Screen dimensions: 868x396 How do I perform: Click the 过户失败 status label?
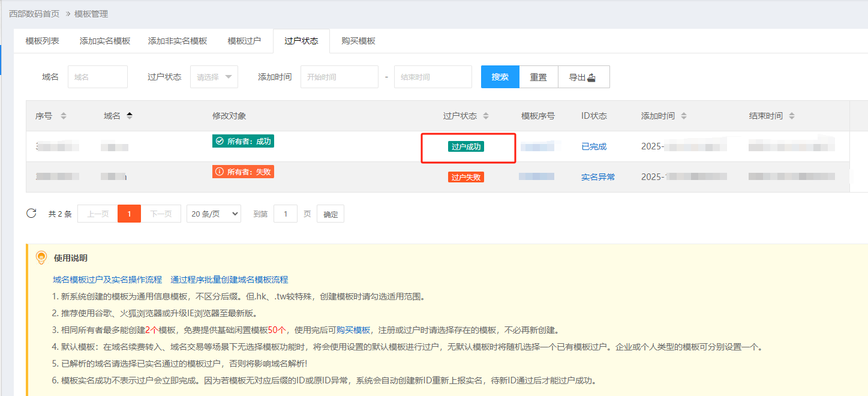tap(466, 177)
